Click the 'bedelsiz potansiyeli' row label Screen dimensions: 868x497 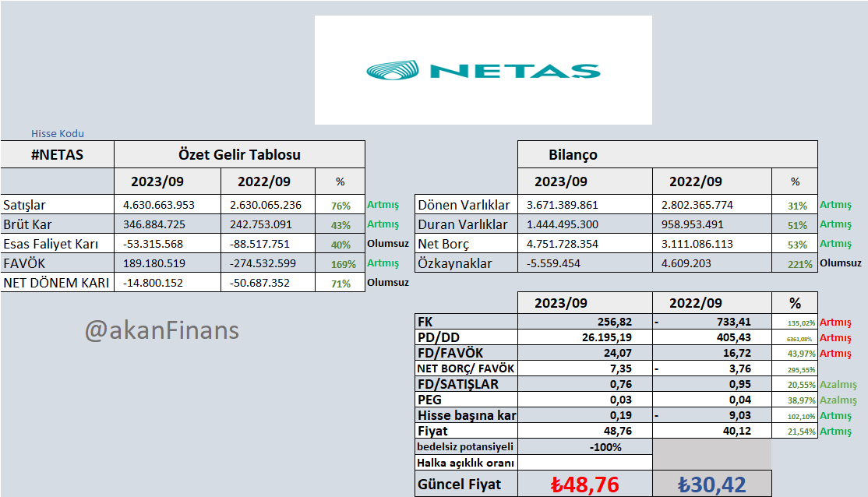466,446
